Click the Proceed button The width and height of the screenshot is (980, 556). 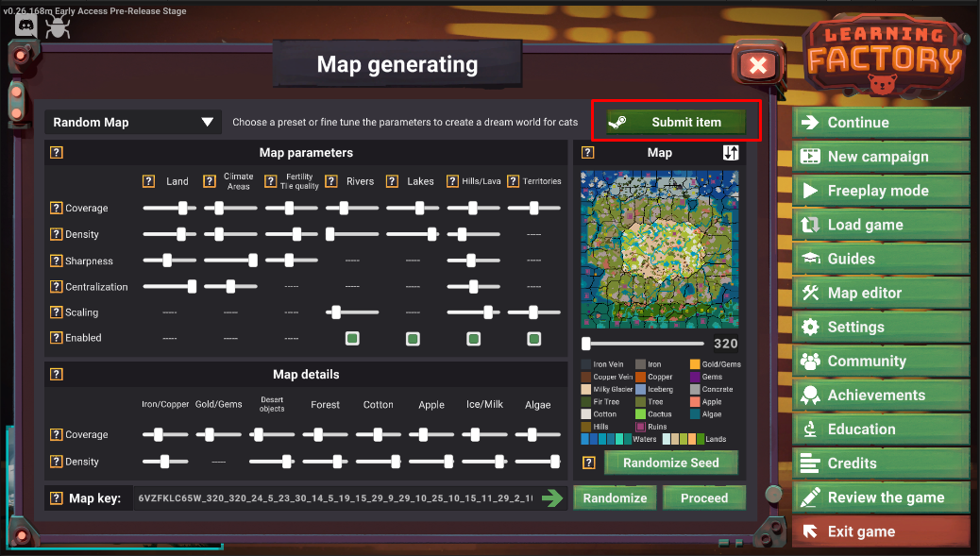click(x=704, y=497)
